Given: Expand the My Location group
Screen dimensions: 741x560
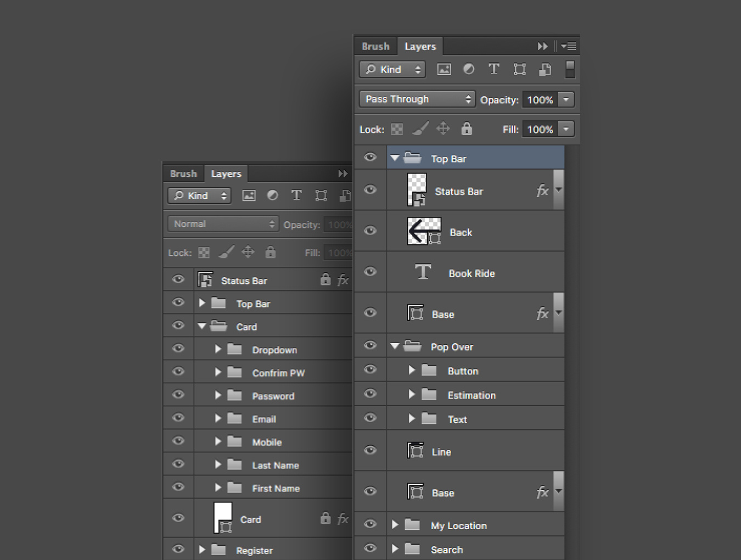Looking at the screenshot, I should pos(395,525).
